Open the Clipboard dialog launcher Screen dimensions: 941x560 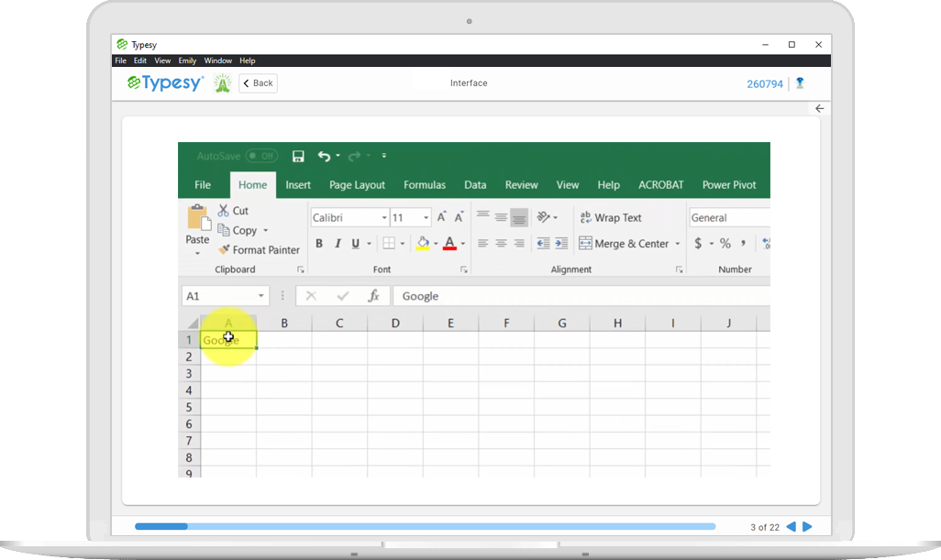pyautogui.click(x=301, y=269)
